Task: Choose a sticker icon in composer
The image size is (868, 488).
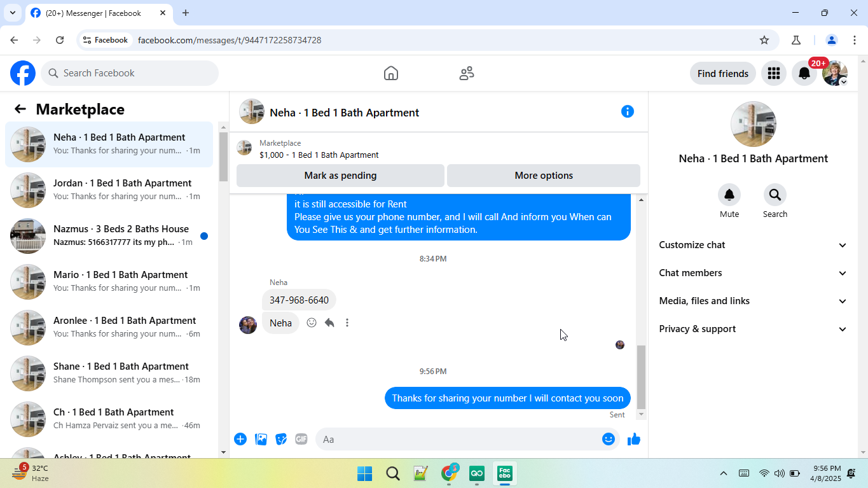Action: (x=281, y=439)
